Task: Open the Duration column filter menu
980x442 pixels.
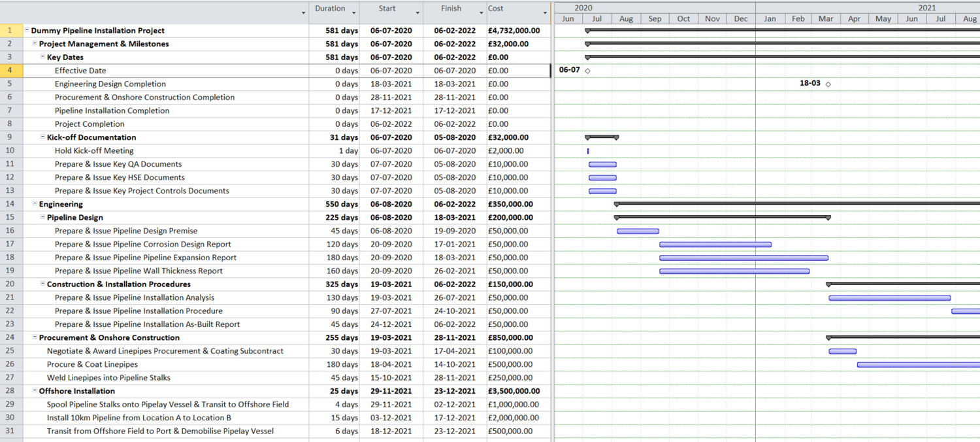Action: point(355,12)
